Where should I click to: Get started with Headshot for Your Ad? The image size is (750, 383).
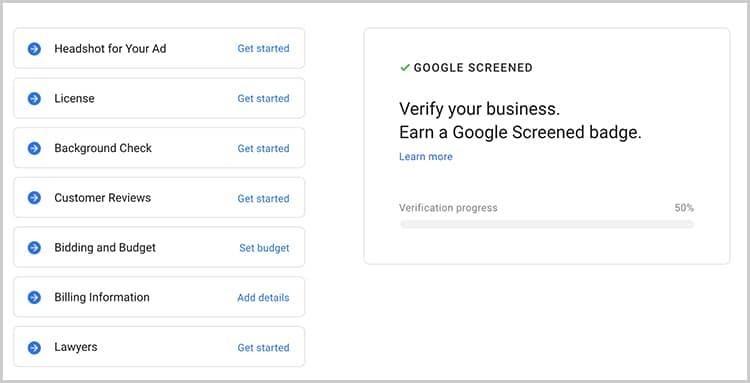[264, 49]
